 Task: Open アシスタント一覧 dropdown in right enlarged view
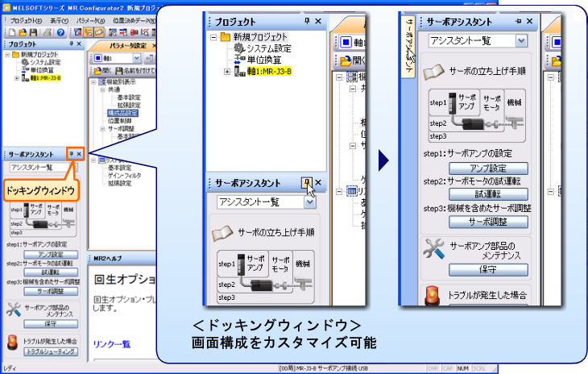[521, 41]
